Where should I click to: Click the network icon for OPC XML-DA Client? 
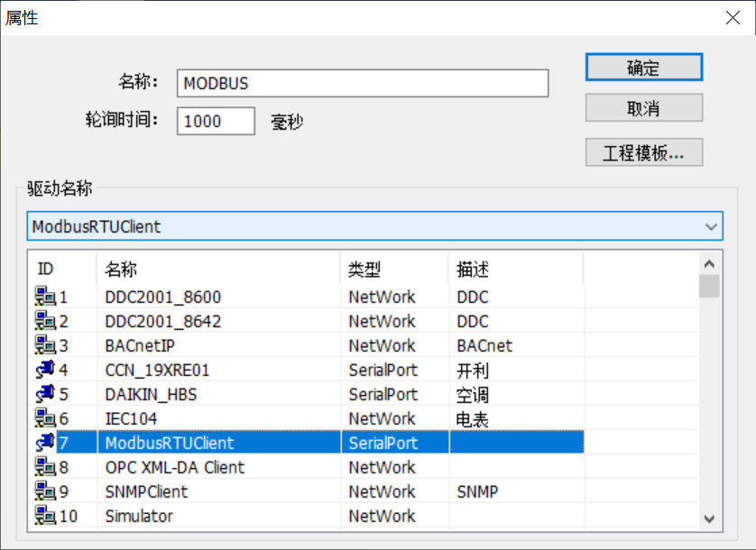(x=45, y=467)
